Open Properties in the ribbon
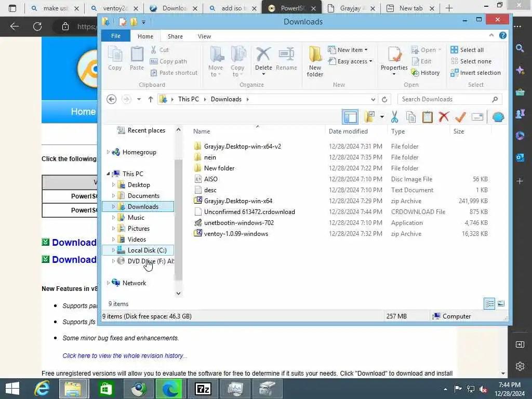Screen dimensions: 532x399 [394, 61]
